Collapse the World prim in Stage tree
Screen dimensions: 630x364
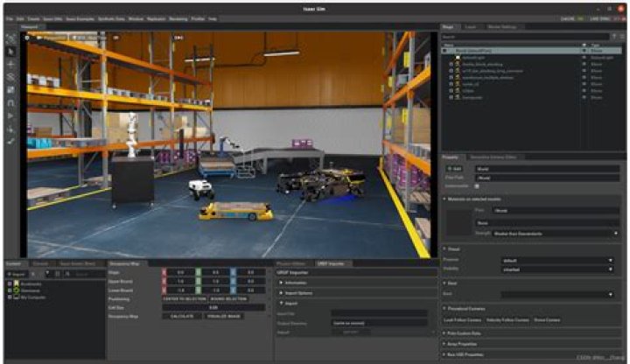tap(444, 51)
